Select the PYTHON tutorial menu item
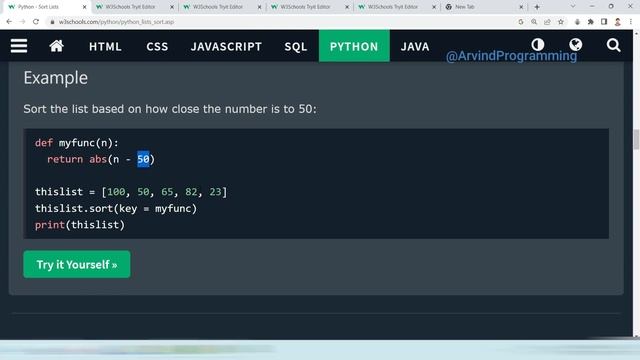Image resolution: width=640 pixels, height=360 pixels. click(x=354, y=47)
